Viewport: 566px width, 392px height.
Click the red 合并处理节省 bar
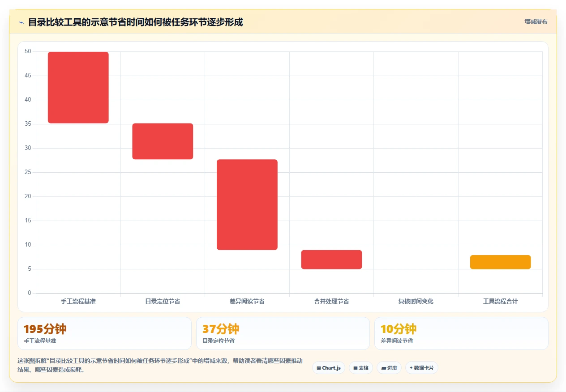[331, 260]
